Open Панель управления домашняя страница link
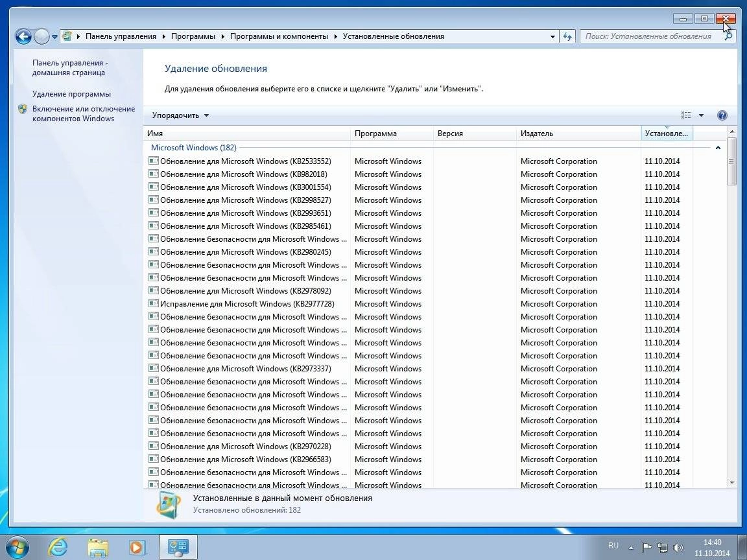The width and height of the screenshot is (747, 560). tap(70, 67)
